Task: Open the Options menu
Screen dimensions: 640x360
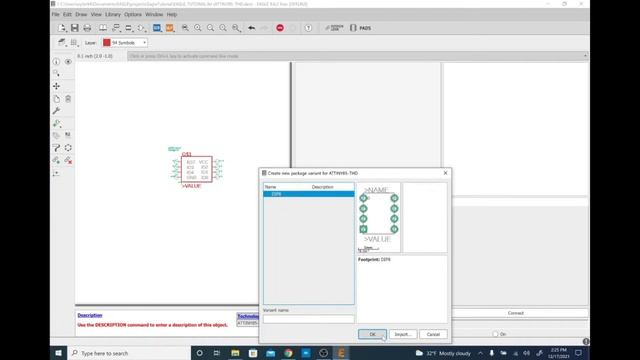Action: [x=133, y=14]
